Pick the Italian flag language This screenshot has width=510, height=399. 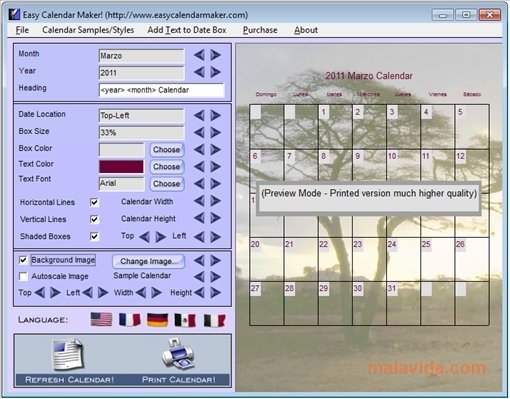pyautogui.click(x=214, y=321)
